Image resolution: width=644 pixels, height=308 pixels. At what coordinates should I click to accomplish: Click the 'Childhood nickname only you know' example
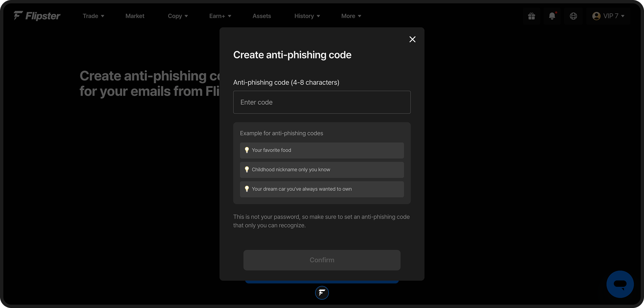pyautogui.click(x=322, y=170)
